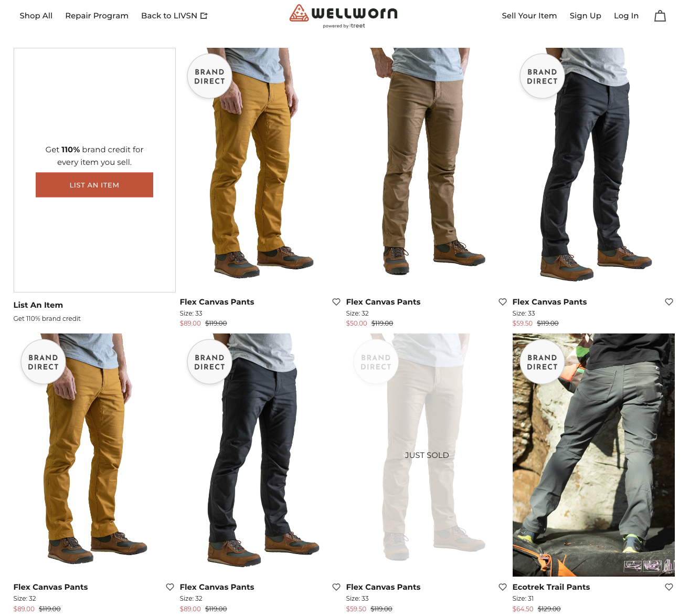Favorite the $89.00 size 33 Flex Canvas Pants
Screen dimensions: 700x616
[x=336, y=302]
